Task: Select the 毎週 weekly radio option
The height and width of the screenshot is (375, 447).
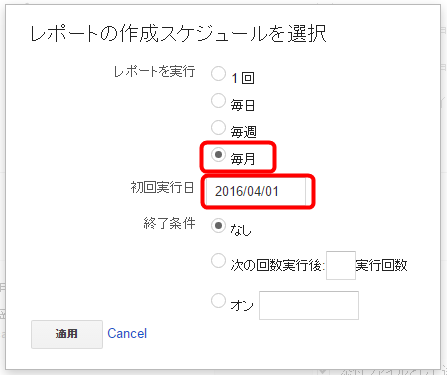Action: click(218, 127)
